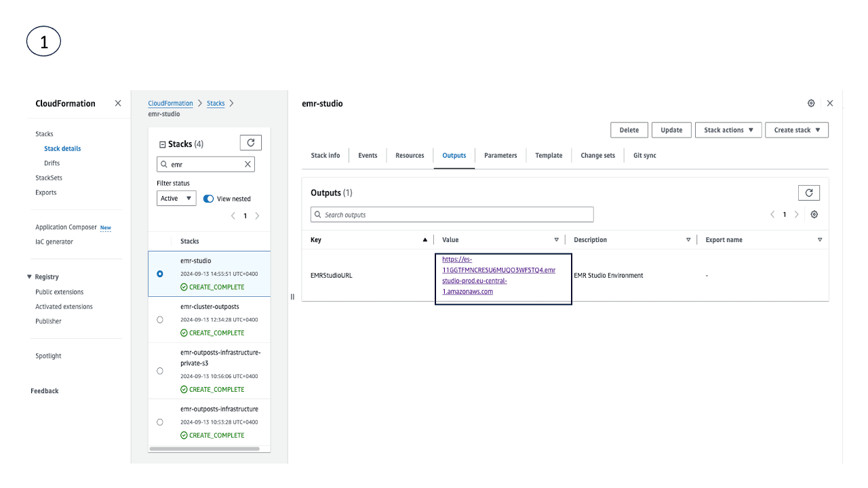This screenshot has height=488, width=868.
Task: Open Spotlight in the sidebar
Action: [48, 356]
